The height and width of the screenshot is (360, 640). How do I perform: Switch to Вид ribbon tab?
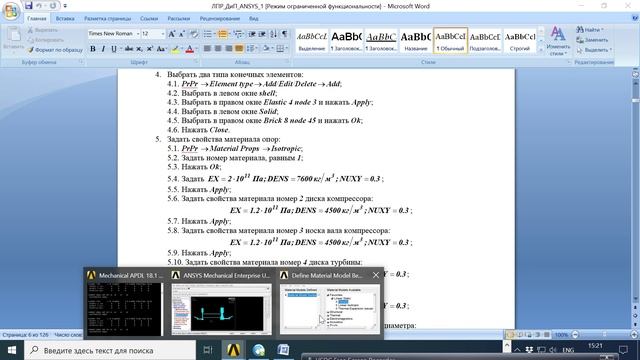[x=253, y=19]
